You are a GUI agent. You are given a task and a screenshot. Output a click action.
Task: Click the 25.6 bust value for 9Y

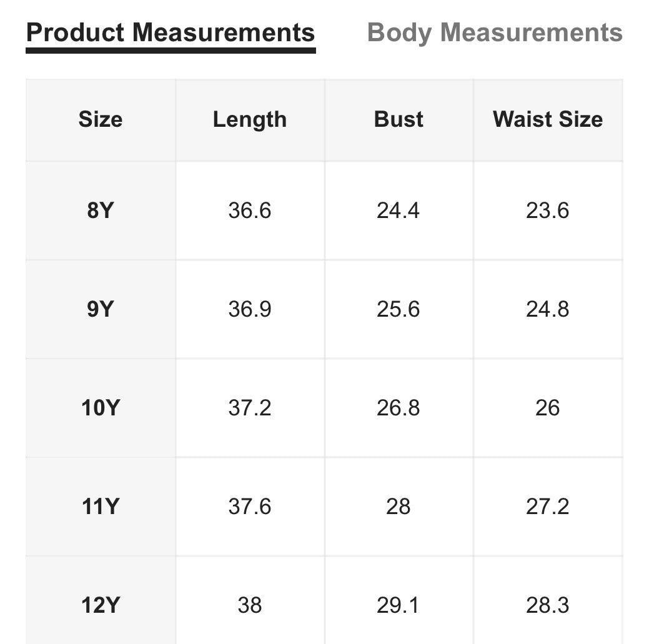[x=399, y=309]
